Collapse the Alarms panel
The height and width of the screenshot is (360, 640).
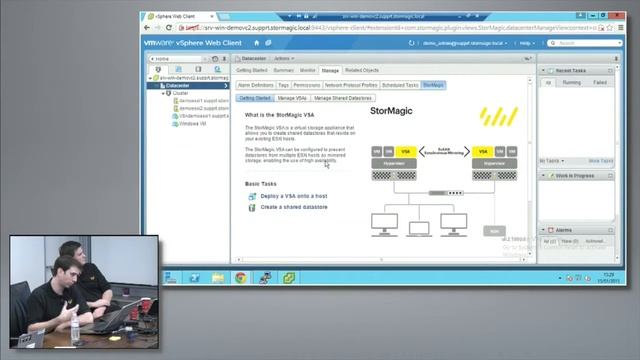[x=543, y=230]
